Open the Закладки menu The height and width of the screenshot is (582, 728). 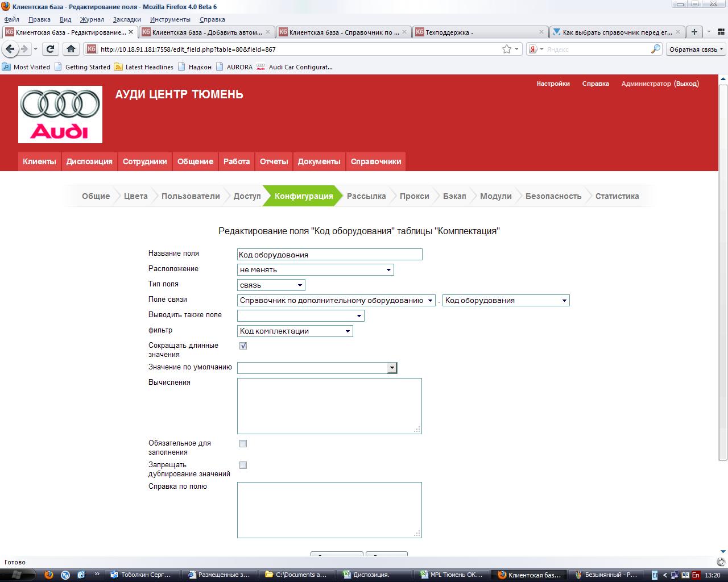coord(127,19)
